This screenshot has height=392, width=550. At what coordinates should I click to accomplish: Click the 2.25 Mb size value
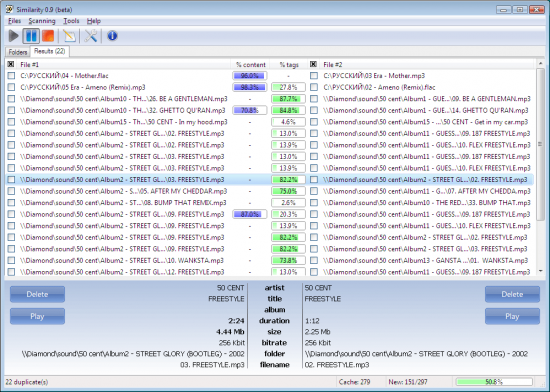click(x=317, y=332)
